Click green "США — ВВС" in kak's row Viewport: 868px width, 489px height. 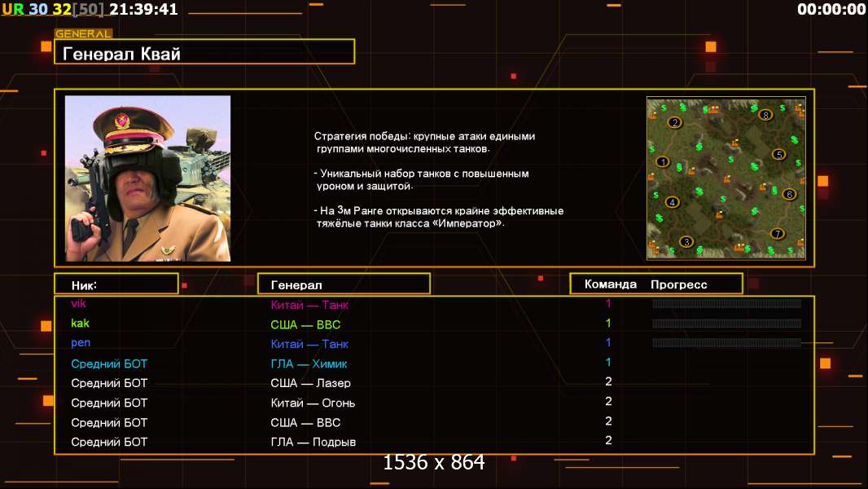[x=305, y=324]
